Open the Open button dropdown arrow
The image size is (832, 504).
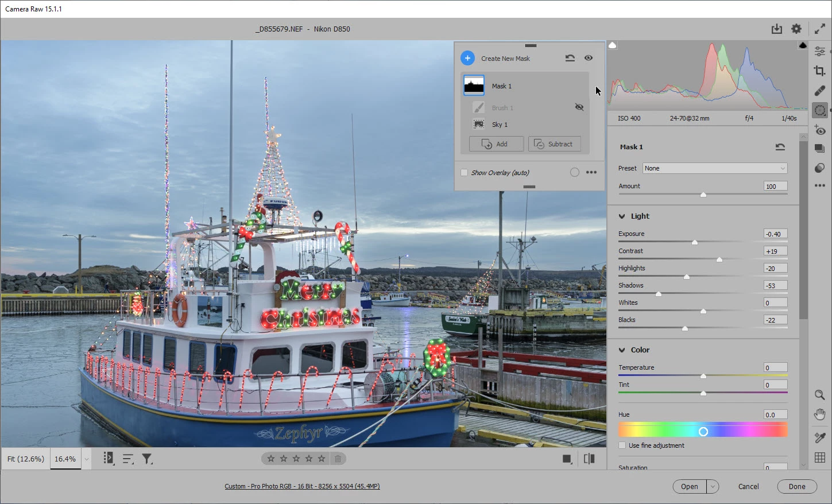(x=713, y=486)
